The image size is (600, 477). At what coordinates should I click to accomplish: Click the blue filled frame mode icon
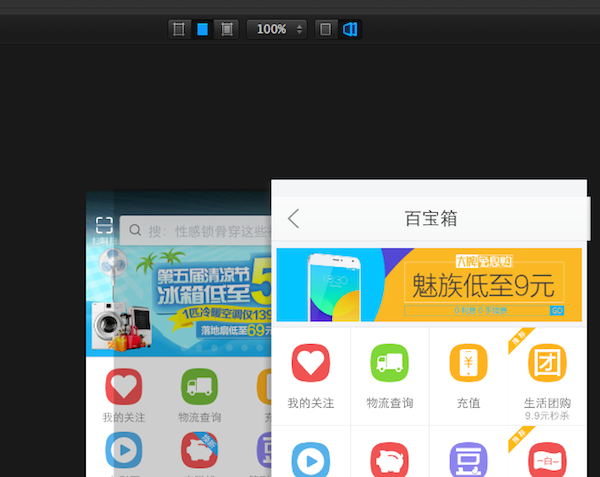202,29
